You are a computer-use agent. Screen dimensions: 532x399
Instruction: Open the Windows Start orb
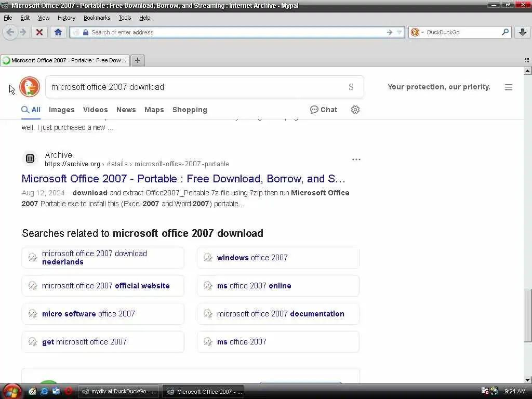pyautogui.click(x=12, y=392)
